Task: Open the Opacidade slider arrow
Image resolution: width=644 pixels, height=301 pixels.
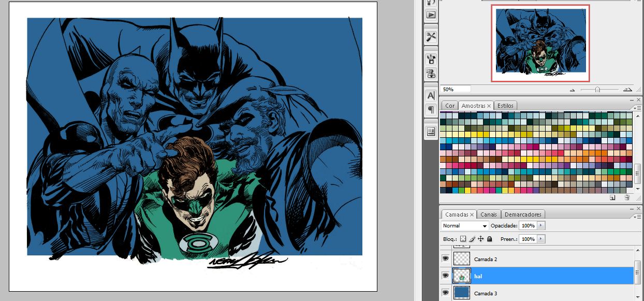Action: pyautogui.click(x=541, y=226)
